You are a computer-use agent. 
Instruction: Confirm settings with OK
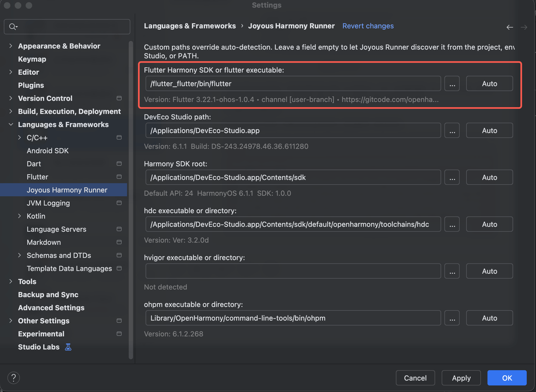[x=507, y=378]
